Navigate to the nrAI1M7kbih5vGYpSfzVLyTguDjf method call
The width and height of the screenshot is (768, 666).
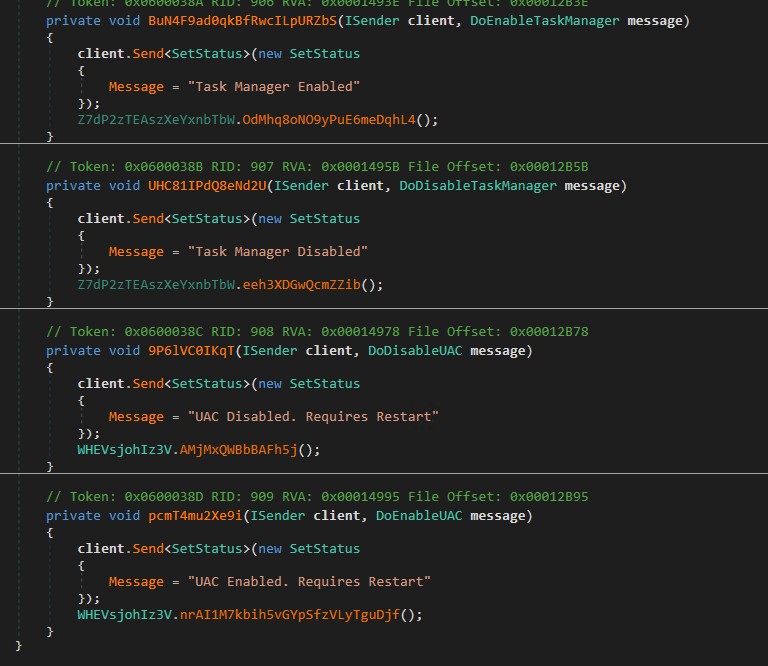point(297,615)
